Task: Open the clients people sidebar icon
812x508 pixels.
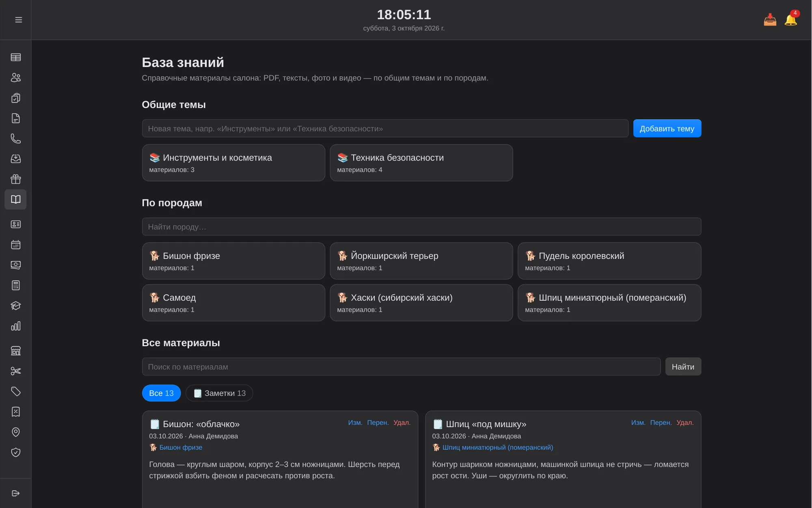Action: [16, 78]
